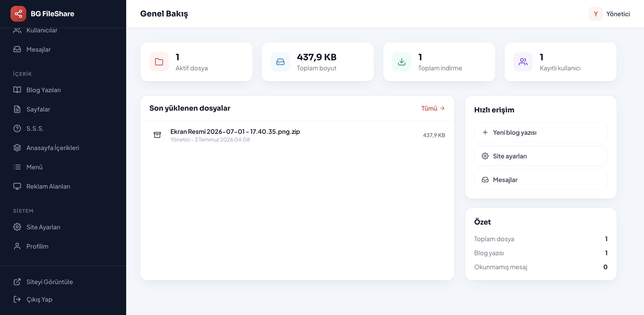Viewport: 644px width, 315px height.
Task: Click Yeni blog yazısı quick access button
Action: [x=541, y=133]
